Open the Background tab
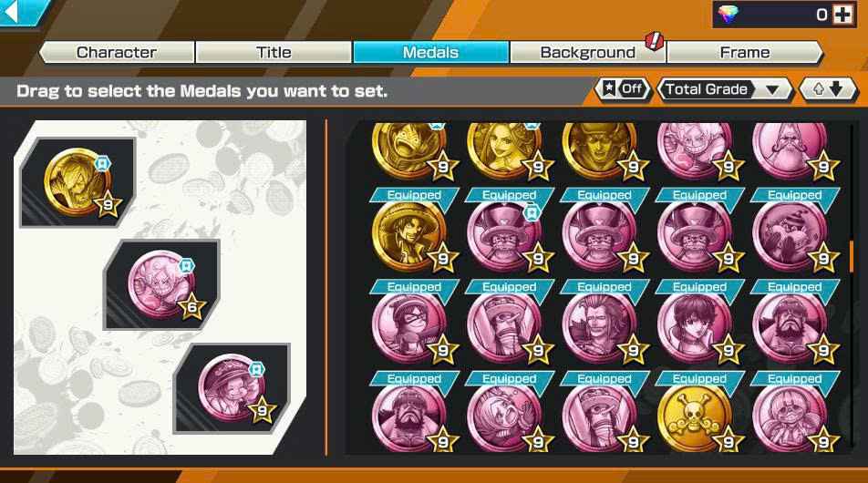868x483 pixels. click(587, 53)
